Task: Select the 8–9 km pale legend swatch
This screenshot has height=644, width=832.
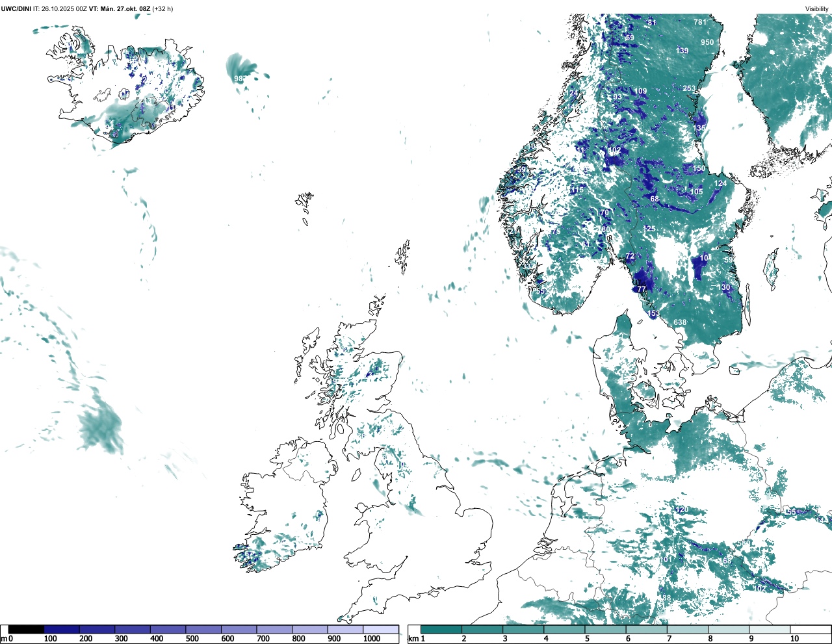Action: click(x=728, y=629)
